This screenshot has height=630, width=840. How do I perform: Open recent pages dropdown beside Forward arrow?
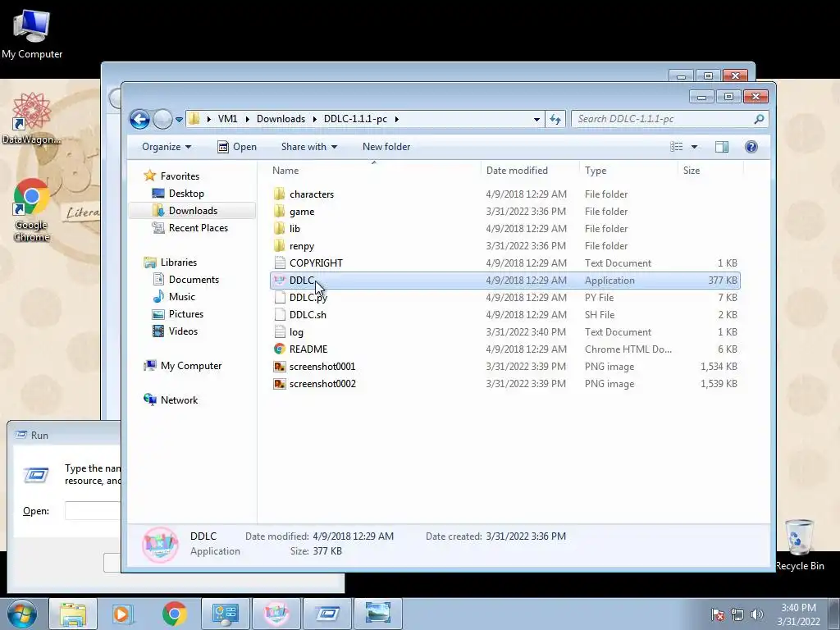(179, 120)
